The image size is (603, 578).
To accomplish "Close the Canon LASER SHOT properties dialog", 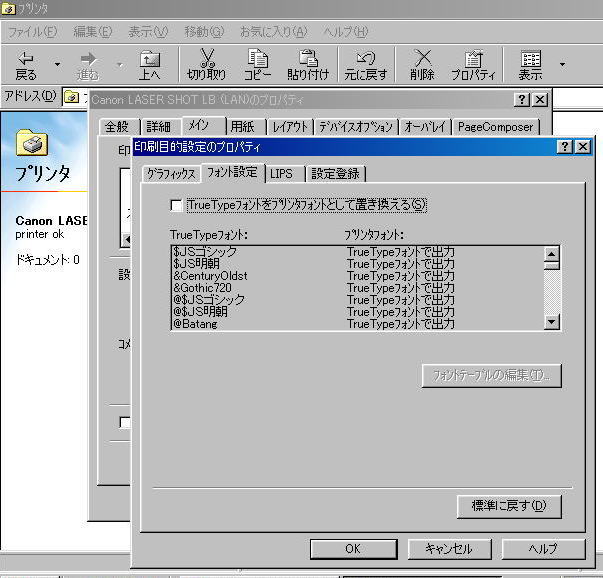I will (x=540, y=100).
